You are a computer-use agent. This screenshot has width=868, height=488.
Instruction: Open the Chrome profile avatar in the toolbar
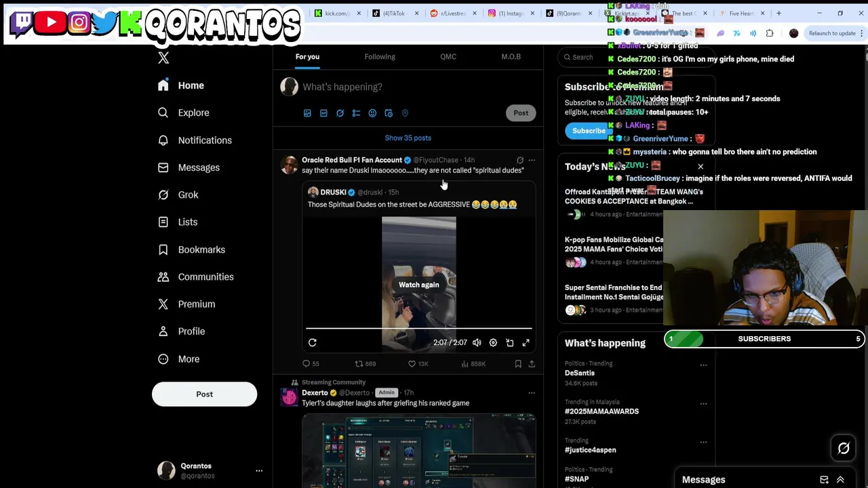[x=794, y=33]
